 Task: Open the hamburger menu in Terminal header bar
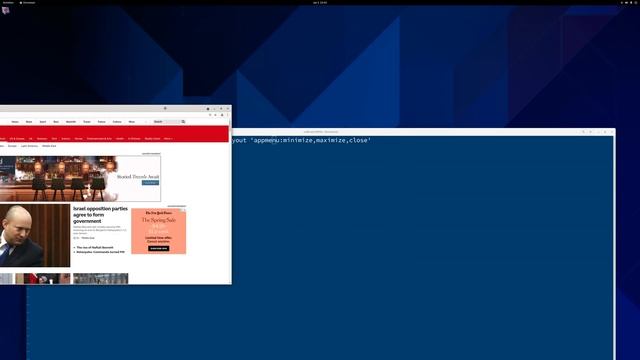[x=590, y=132]
